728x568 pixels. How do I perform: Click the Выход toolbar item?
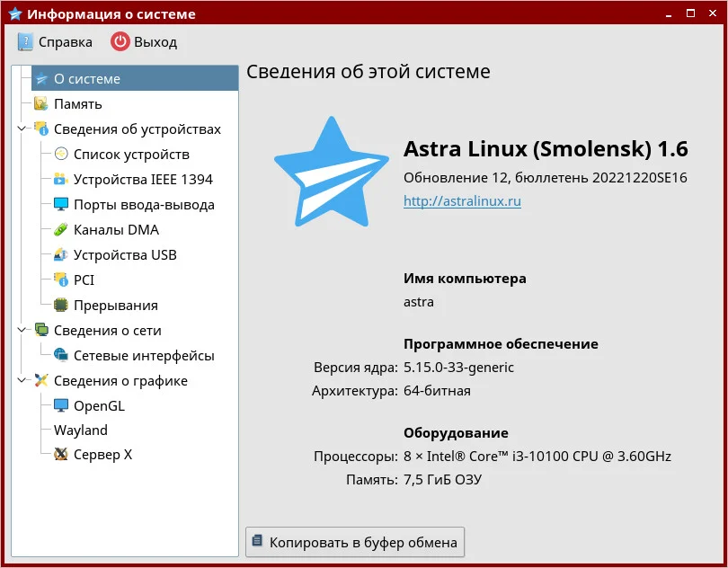144,42
